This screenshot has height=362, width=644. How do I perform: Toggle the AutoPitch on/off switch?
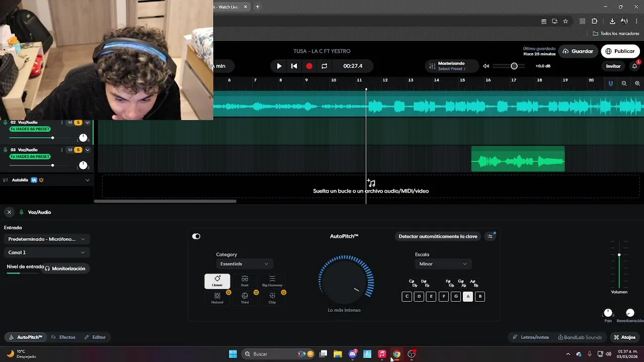click(x=196, y=236)
